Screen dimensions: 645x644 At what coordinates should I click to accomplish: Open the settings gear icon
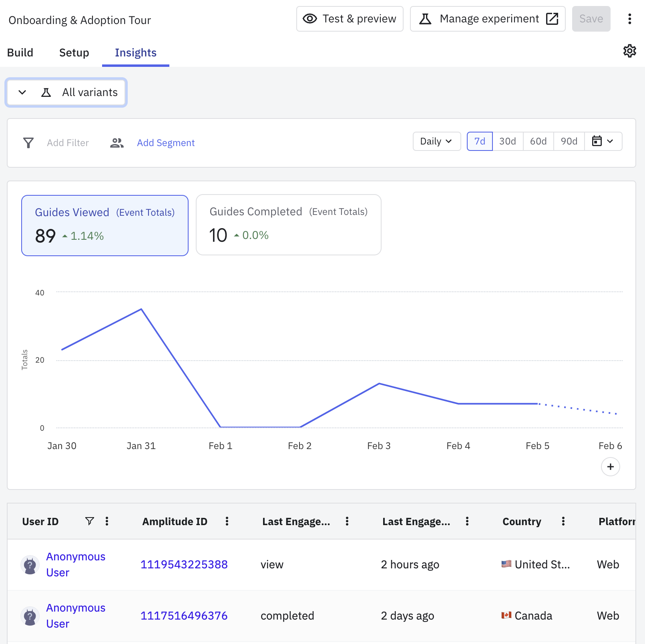pos(629,51)
